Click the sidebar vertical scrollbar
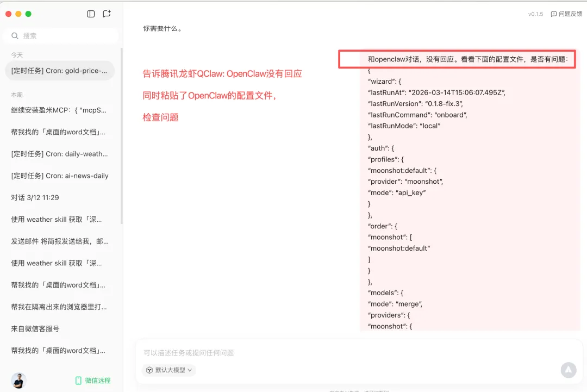Image resolution: width=587 pixels, height=392 pixels. tap(121, 136)
